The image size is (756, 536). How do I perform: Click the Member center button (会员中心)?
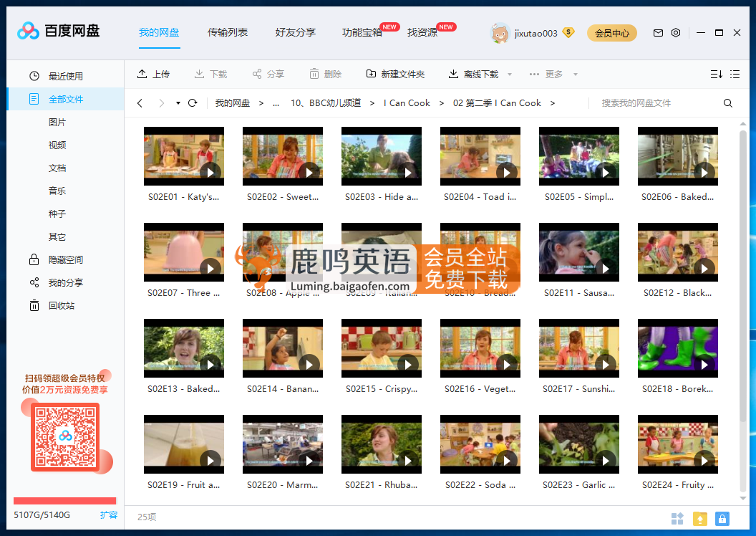click(612, 33)
